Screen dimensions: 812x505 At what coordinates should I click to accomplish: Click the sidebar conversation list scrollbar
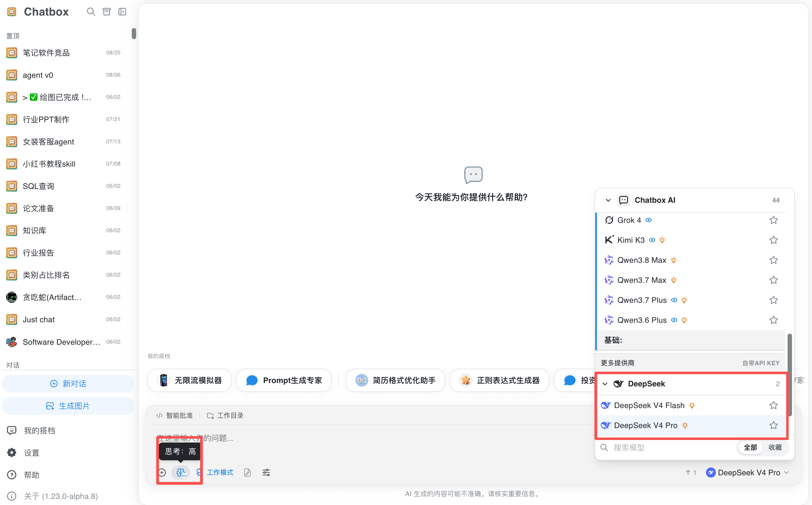134,33
